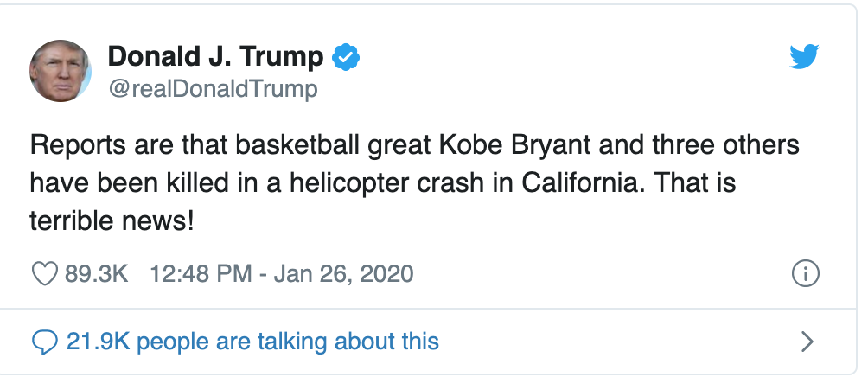Open the @realDonaldTrump handle link
The image size is (868, 377).
(213, 88)
